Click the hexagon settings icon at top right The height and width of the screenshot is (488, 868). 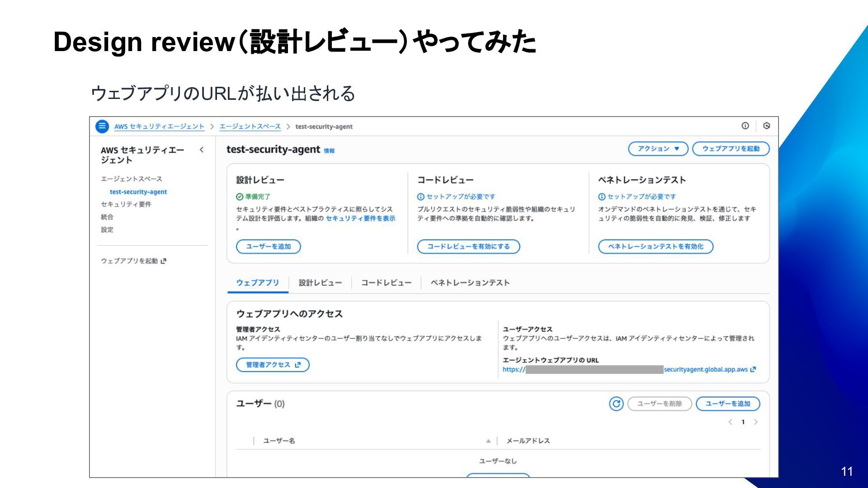[x=766, y=126]
